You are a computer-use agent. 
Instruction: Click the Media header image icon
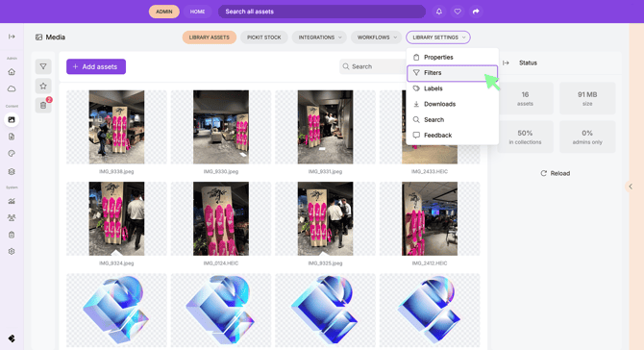coord(38,37)
